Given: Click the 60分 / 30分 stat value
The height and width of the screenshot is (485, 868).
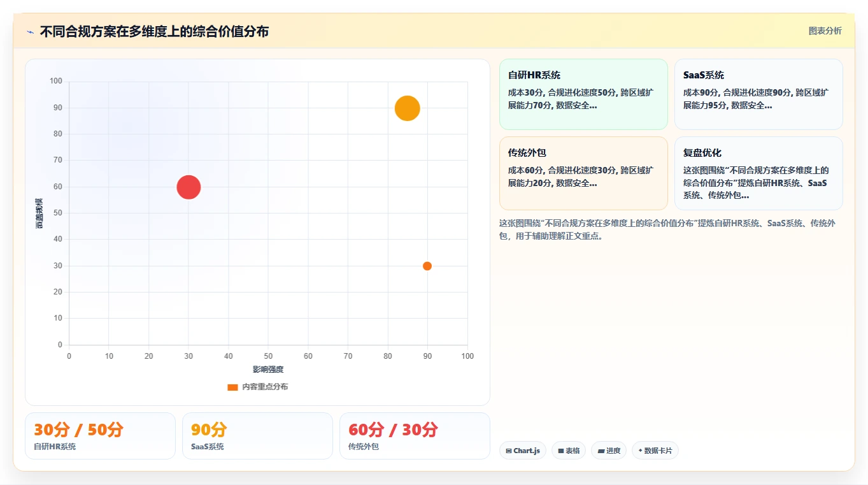Looking at the screenshot, I should (393, 430).
